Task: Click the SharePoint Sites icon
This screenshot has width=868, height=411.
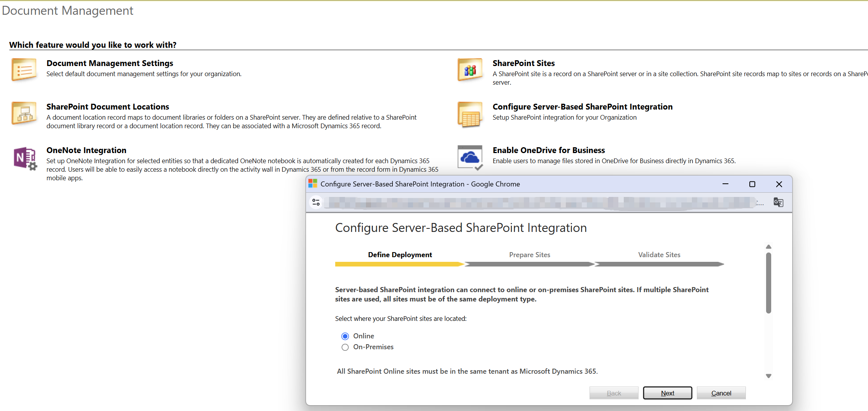Action: (x=470, y=70)
